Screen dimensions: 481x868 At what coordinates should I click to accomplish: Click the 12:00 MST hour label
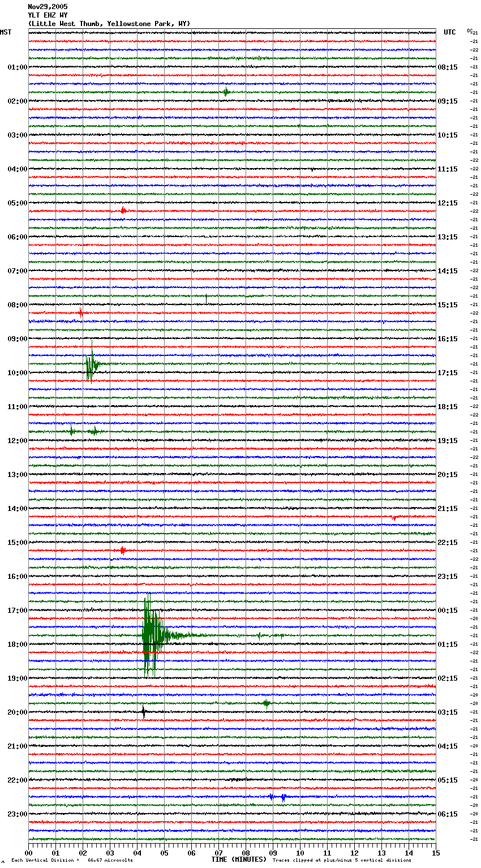pyautogui.click(x=17, y=441)
